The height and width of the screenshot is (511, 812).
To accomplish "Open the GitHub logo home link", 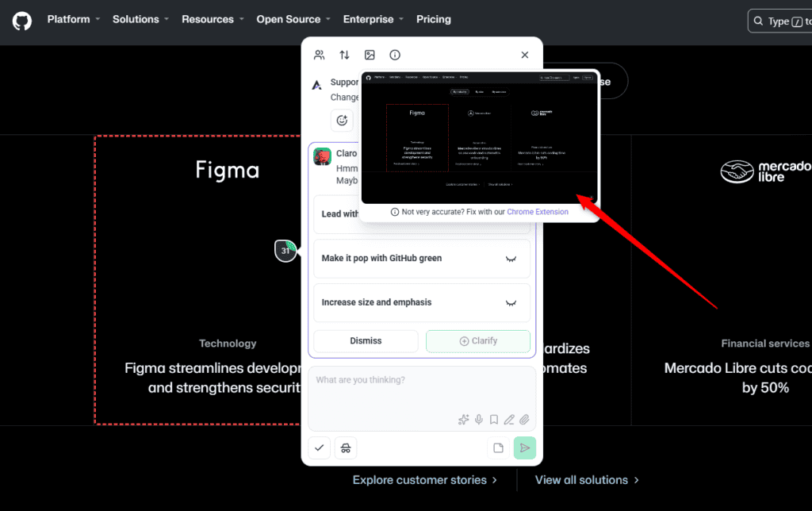I will point(21,21).
